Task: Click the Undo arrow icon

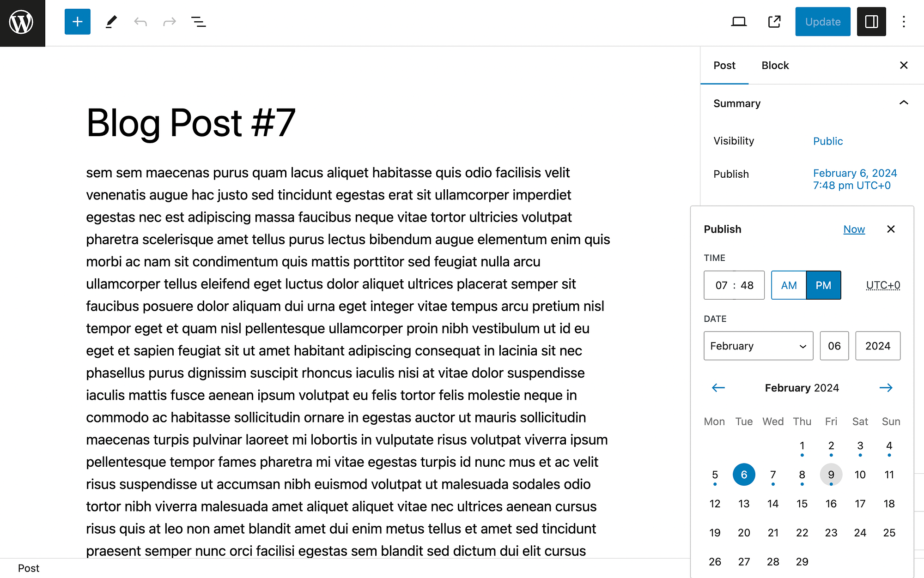Action: tap(140, 22)
